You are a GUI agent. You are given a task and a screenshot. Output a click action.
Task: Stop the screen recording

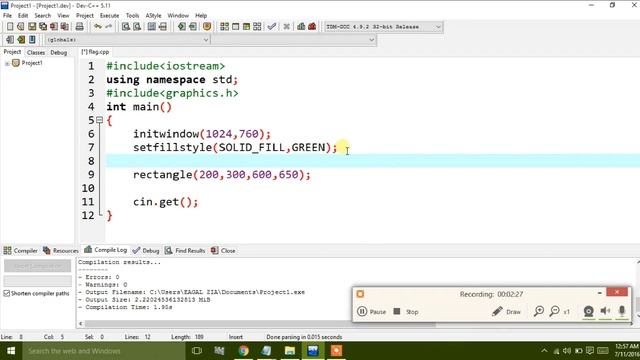pos(406,311)
